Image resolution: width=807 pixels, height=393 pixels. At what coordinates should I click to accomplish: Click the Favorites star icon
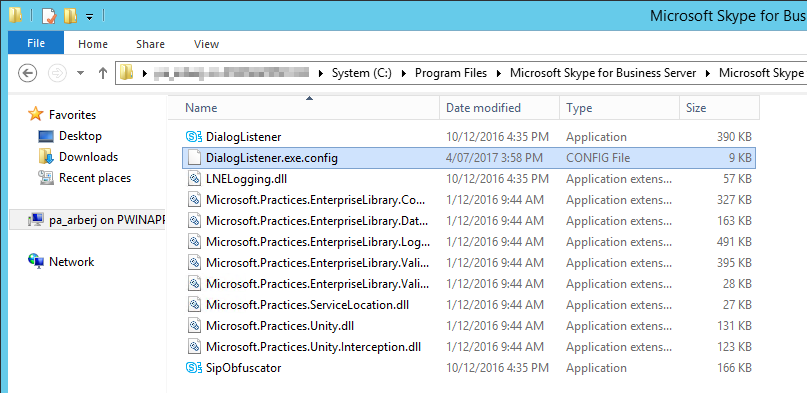point(36,114)
